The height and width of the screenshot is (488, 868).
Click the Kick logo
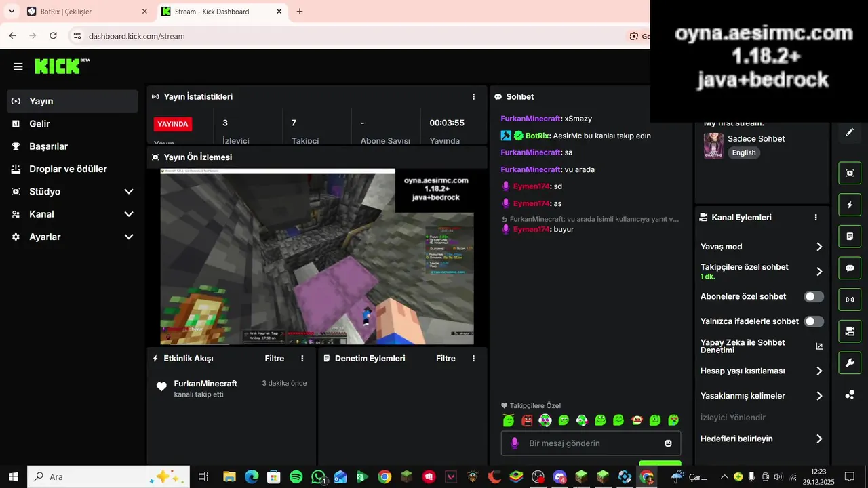click(62, 66)
